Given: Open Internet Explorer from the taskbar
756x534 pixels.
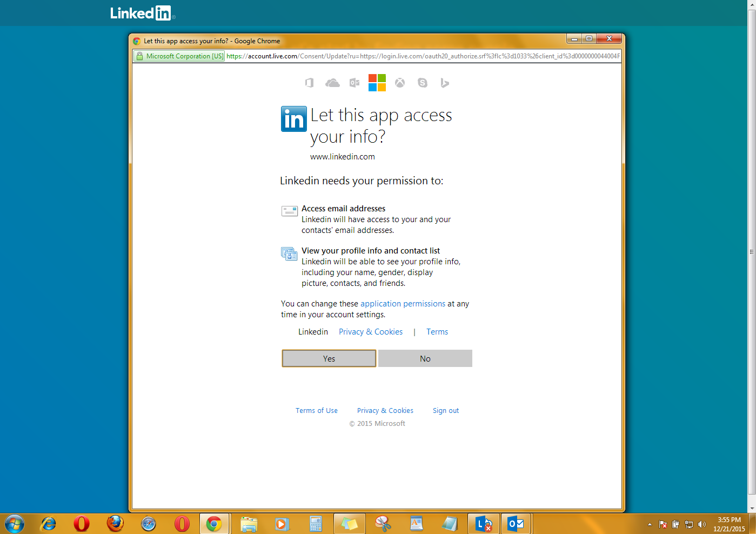Looking at the screenshot, I should [x=49, y=524].
